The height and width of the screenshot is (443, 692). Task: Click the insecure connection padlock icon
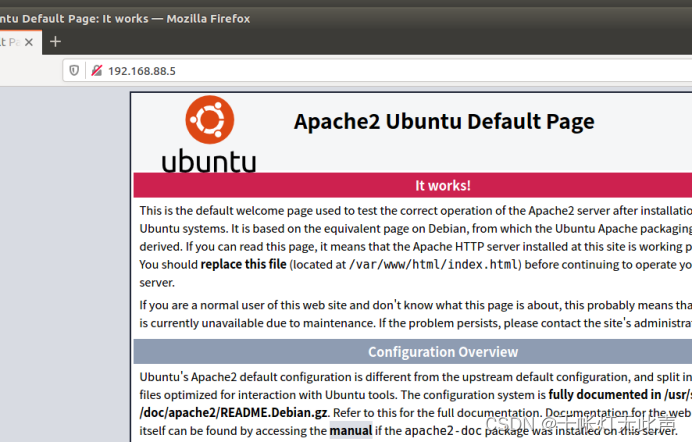97,71
